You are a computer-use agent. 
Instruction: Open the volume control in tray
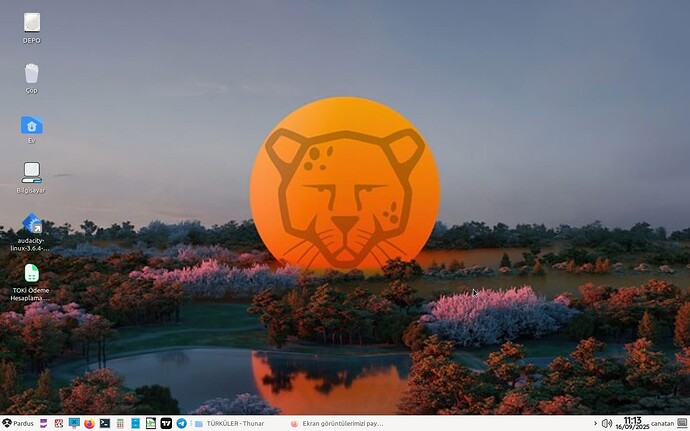[x=607, y=424]
